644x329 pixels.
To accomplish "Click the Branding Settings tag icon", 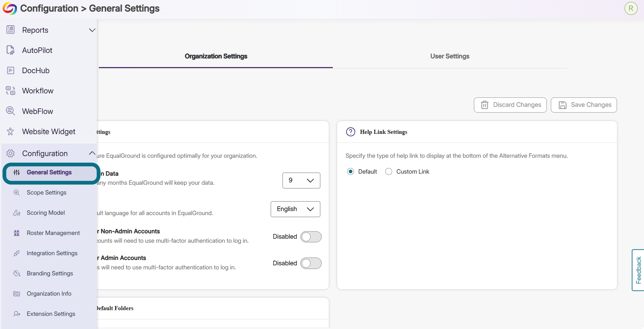I will (17, 273).
